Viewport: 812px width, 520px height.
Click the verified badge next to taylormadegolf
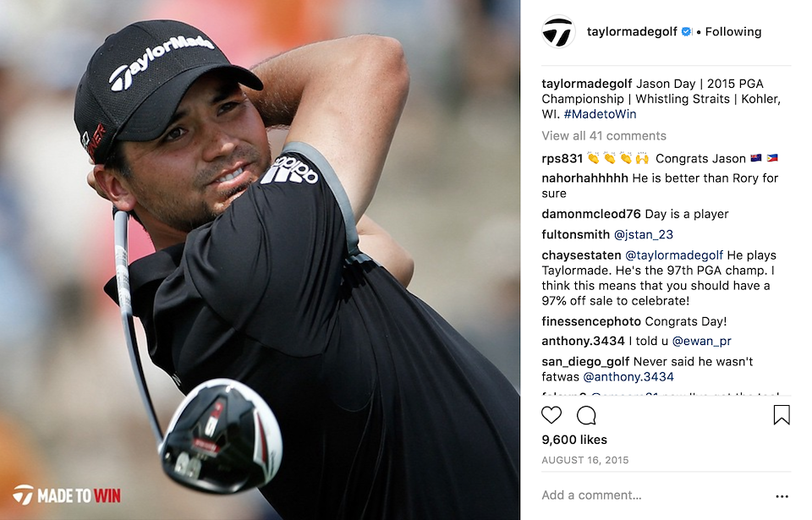point(686,31)
